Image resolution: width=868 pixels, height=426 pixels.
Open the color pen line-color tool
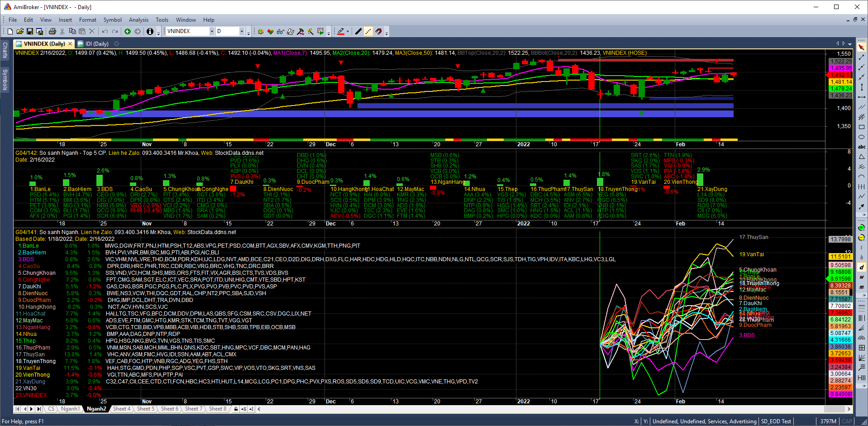click(x=341, y=31)
